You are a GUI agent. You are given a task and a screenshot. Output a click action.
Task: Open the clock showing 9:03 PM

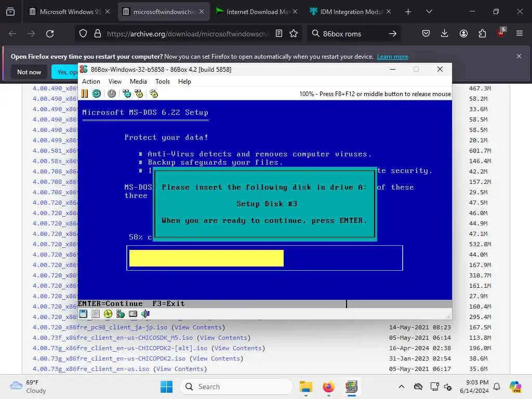pos(474,387)
